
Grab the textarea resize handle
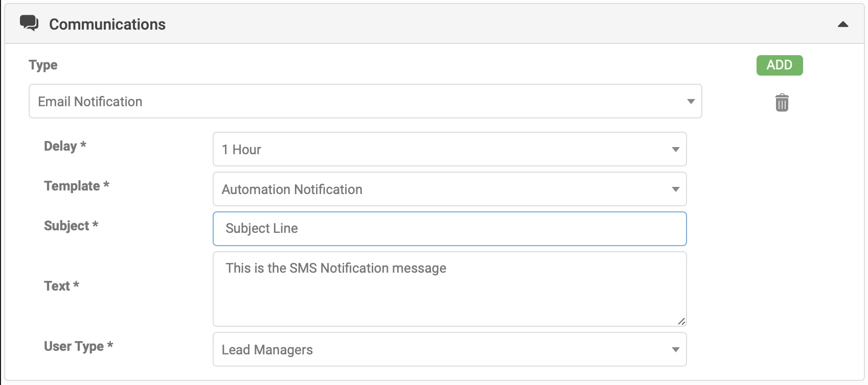point(681,321)
